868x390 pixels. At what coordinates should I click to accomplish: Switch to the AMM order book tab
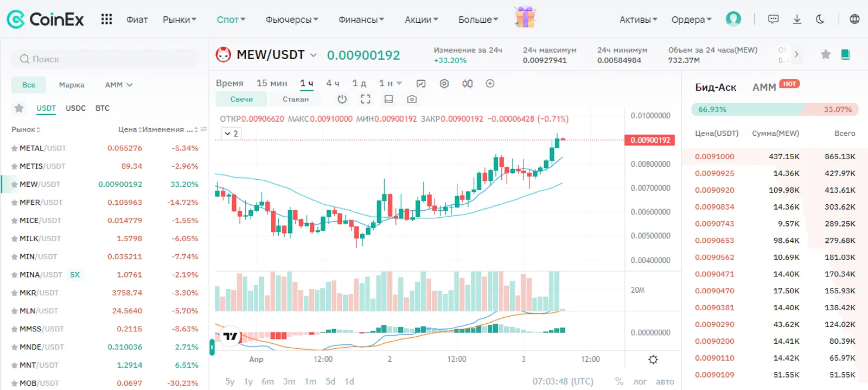pyautogui.click(x=764, y=87)
